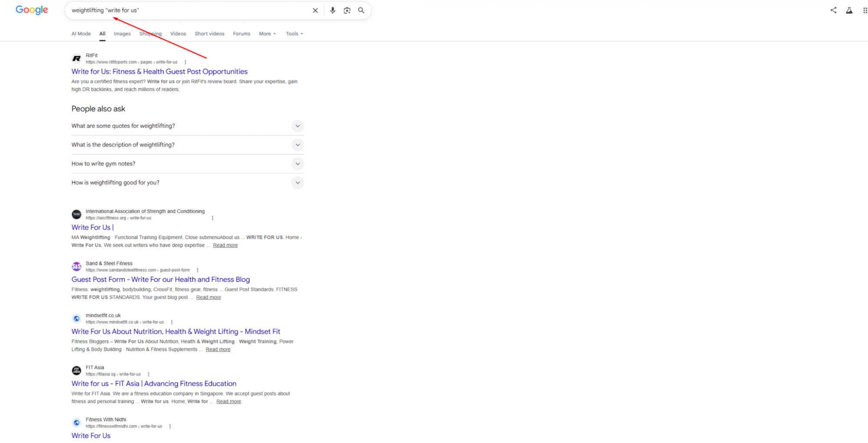The height and width of the screenshot is (443, 868).
Task: Expand "What is the description of weightlifting?"
Action: click(x=188, y=145)
